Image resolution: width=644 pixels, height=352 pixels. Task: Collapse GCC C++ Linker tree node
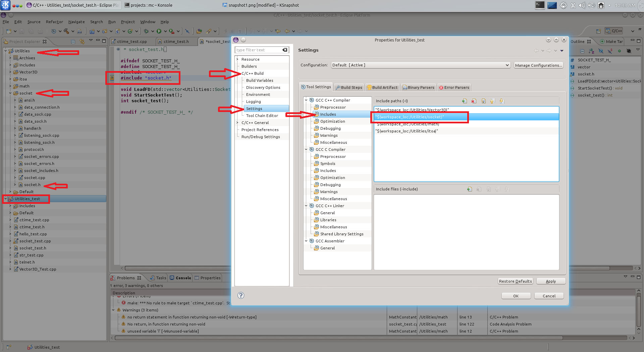pyautogui.click(x=306, y=206)
